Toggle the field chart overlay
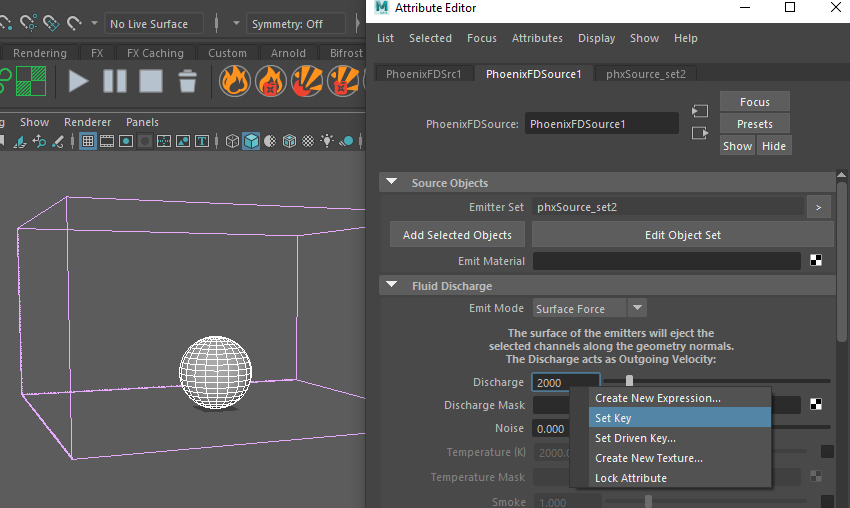 [x=164, y=142]
